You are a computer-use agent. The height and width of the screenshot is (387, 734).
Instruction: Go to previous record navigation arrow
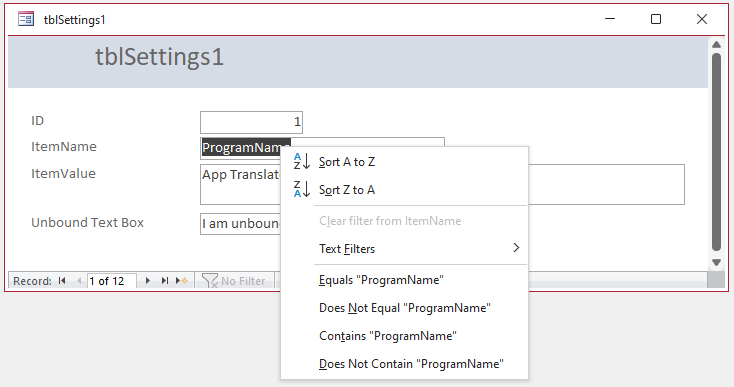point(79,281)
